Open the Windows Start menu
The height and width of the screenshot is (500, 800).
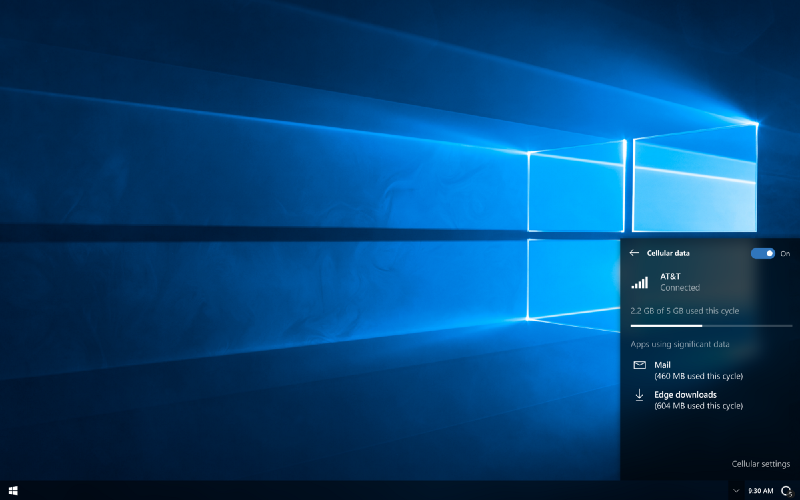(x=13, y=491)
